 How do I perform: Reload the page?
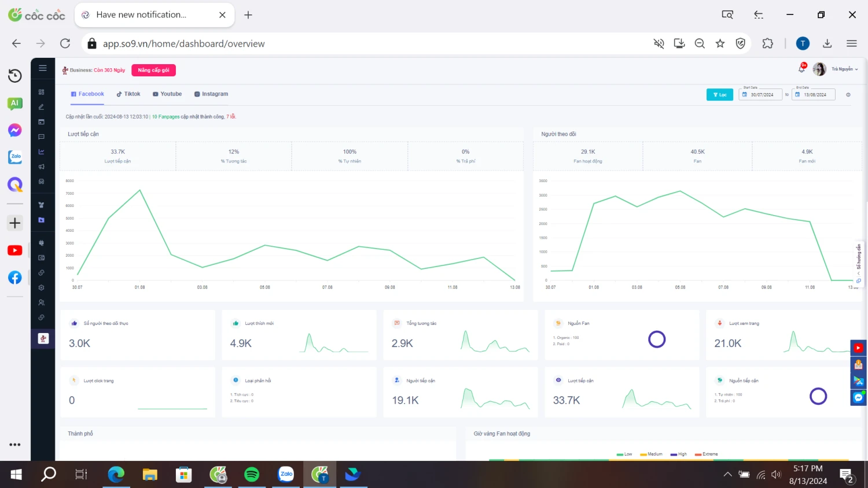click(65, 43)
